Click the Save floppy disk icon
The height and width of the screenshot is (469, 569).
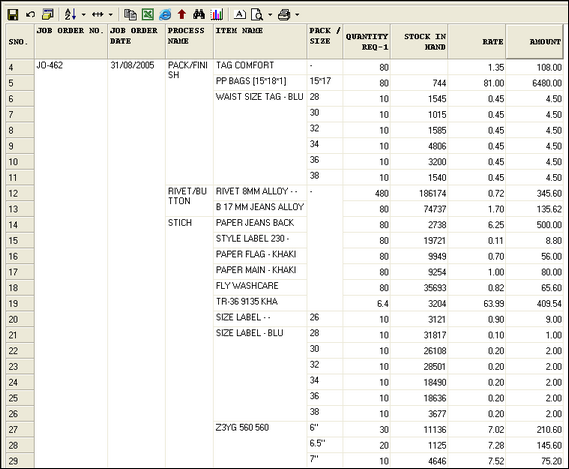pos(13,15)
